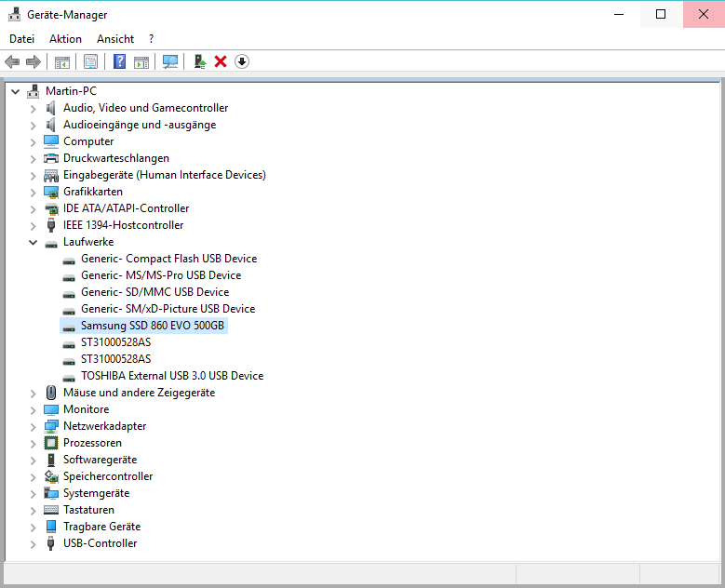
Task: Click the red X Uninstall device icon
Action: [x=221, y=61]
